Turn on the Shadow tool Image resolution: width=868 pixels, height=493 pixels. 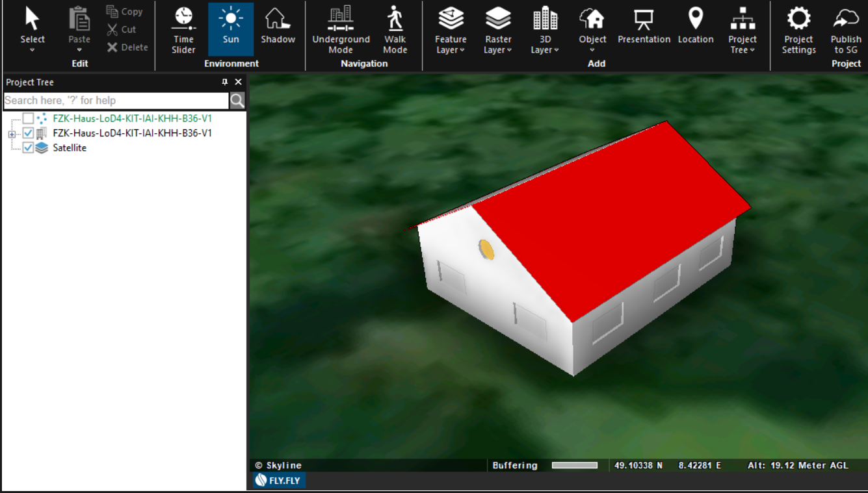click(x=278, y=26)
